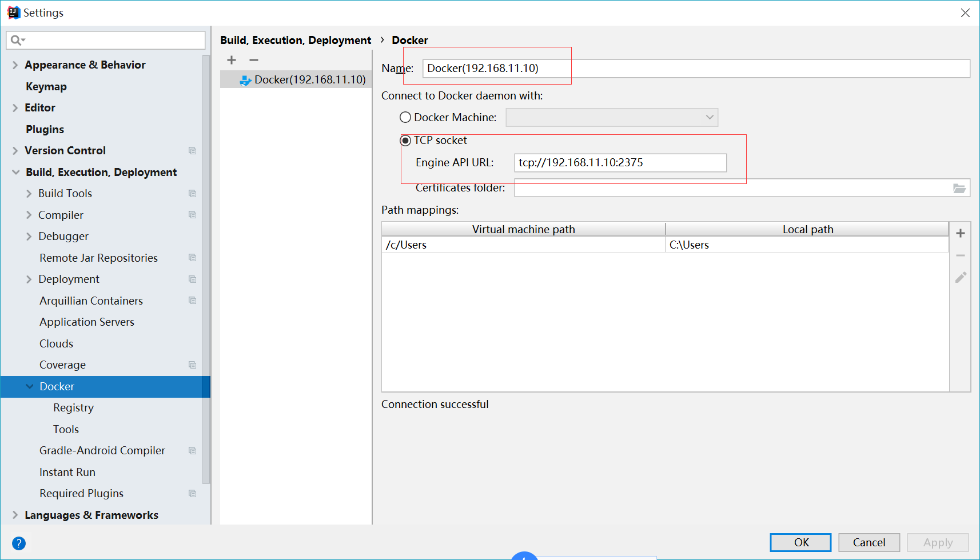Click the Virtual machine path column header

(523, 229)
